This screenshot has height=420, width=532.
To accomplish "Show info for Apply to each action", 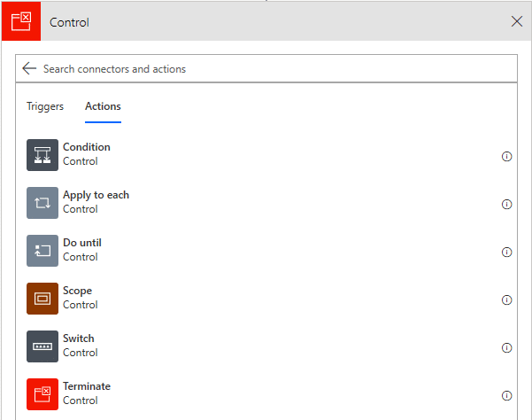I will (x=506, y=204).
